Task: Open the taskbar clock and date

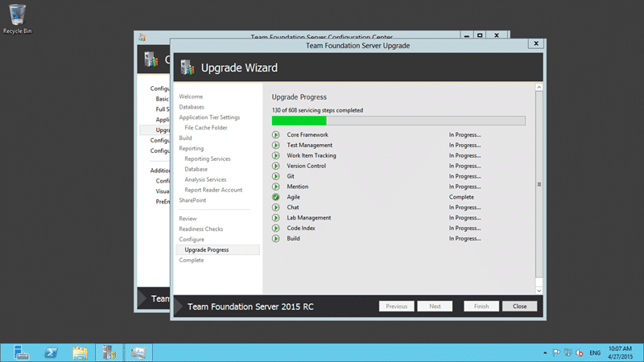Action: [620, 352]
